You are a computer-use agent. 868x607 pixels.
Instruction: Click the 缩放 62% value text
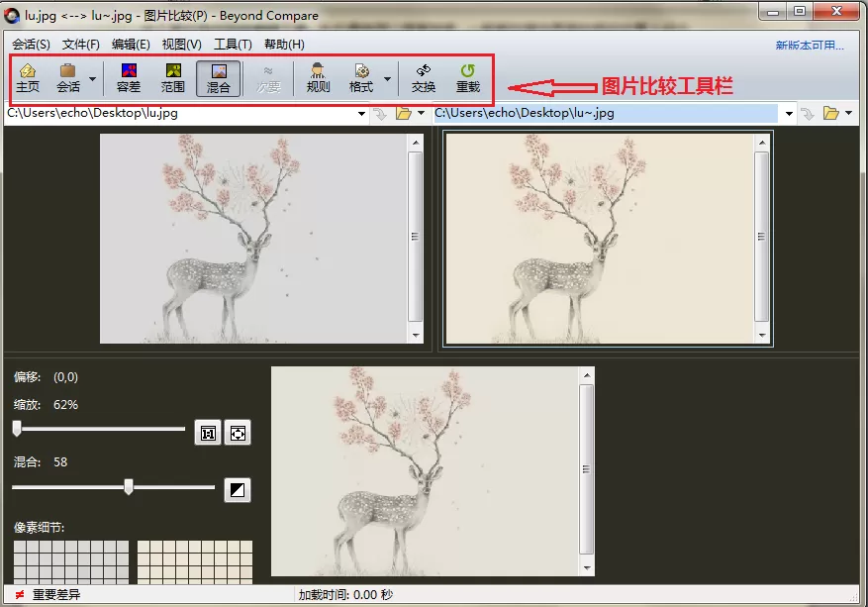pos(65,405)
